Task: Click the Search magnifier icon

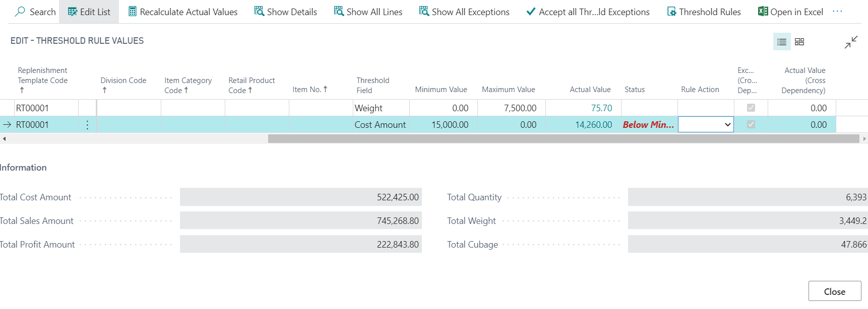Action: tap(20, 12)
